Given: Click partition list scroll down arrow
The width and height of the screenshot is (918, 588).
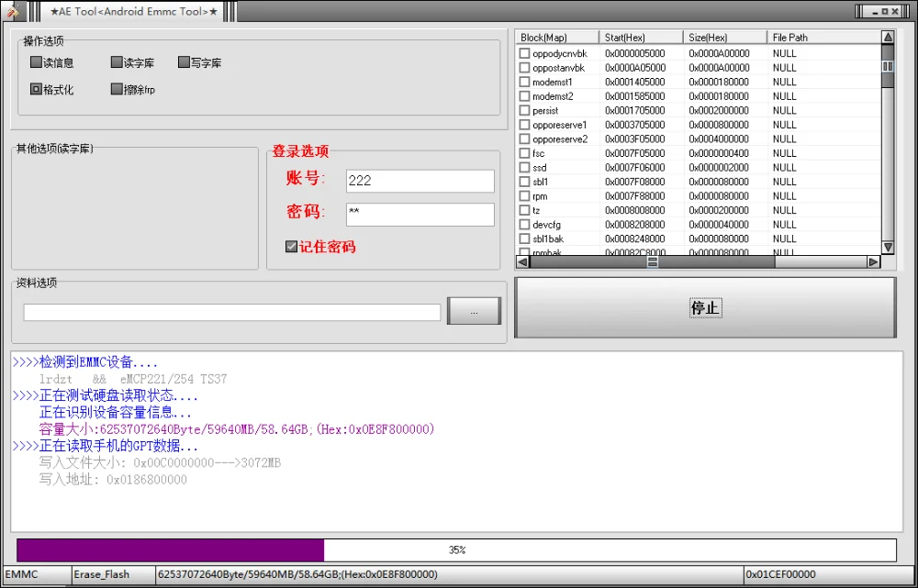Looking at the screenshot, I should [888, 248].
